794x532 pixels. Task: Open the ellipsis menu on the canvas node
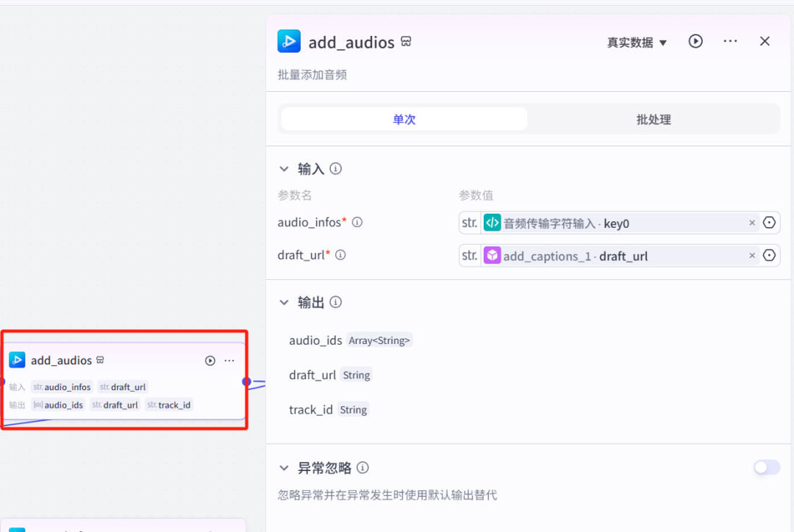tap(229, 360)
